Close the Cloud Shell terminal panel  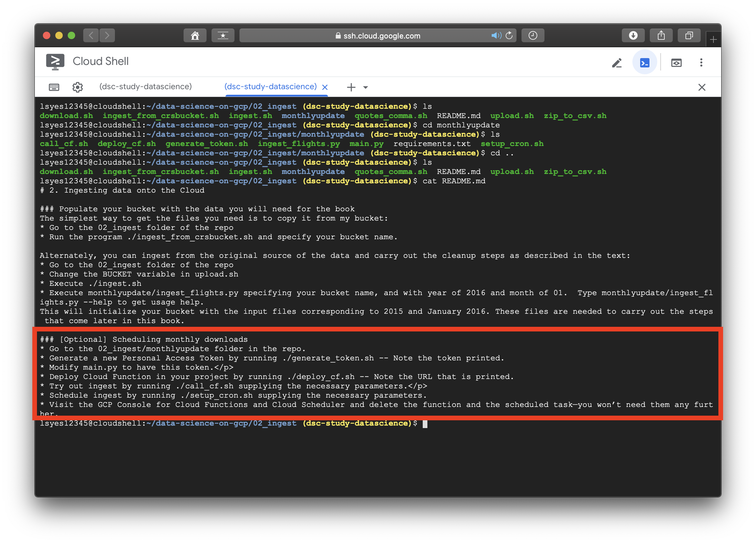(x=702, y=87)
